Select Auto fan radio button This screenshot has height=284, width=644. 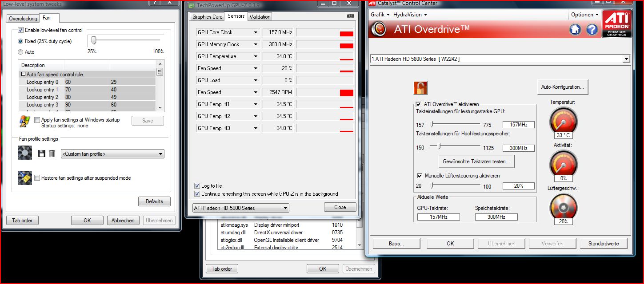(x=20, y=52)
